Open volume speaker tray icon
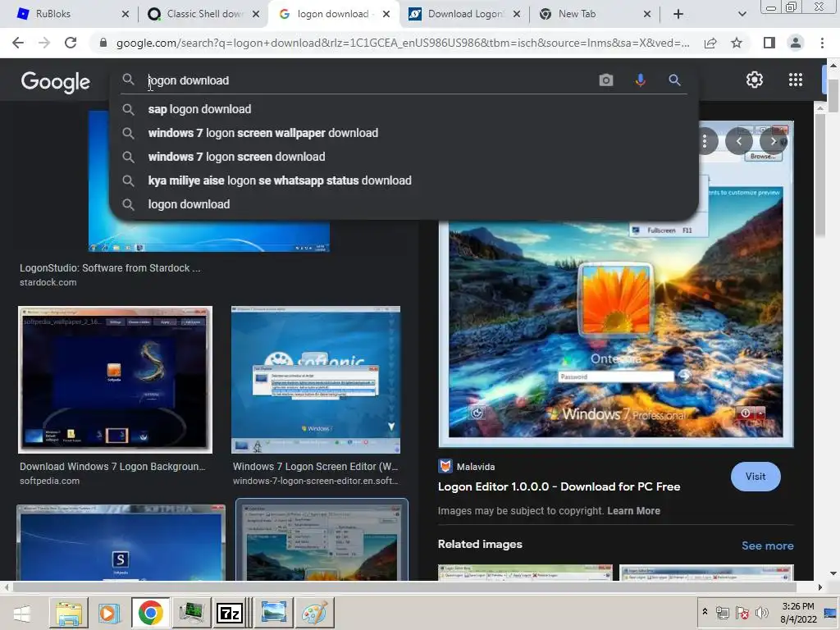Viewport: 840px width, 630px height. click(x=761, y=612)
